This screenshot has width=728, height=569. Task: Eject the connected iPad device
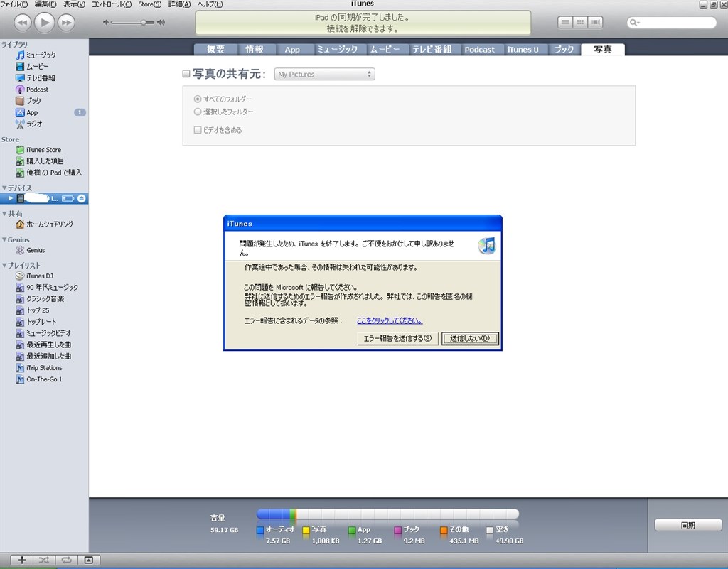(81, 198)
